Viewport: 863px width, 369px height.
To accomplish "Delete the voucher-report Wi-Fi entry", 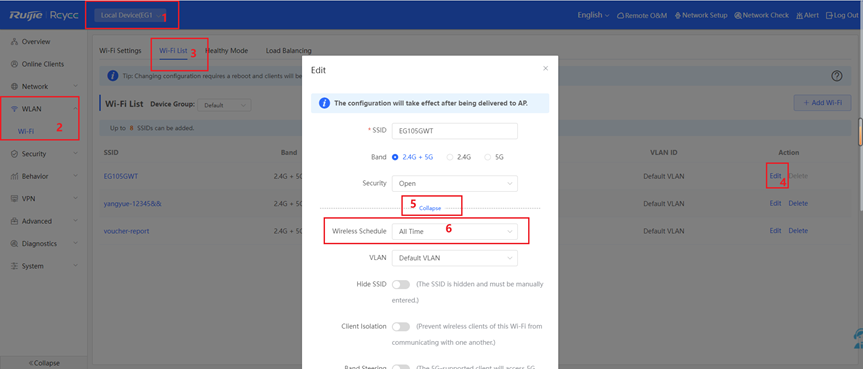I will [x=798, y=231].
